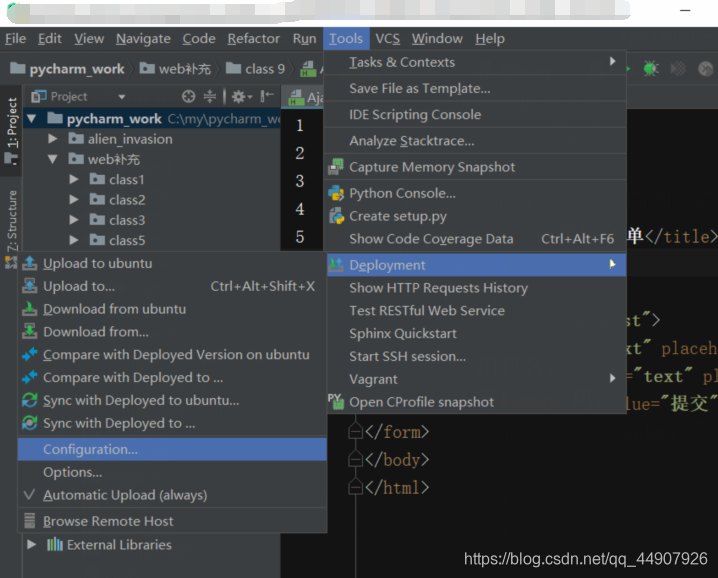
Task: Choose Save File as Template
Action: click(x=475, y=88)
